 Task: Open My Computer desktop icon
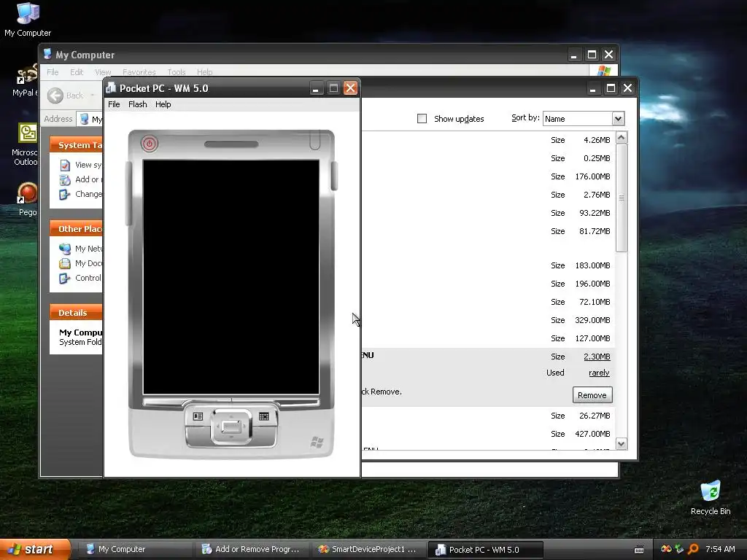pos(28,20)
